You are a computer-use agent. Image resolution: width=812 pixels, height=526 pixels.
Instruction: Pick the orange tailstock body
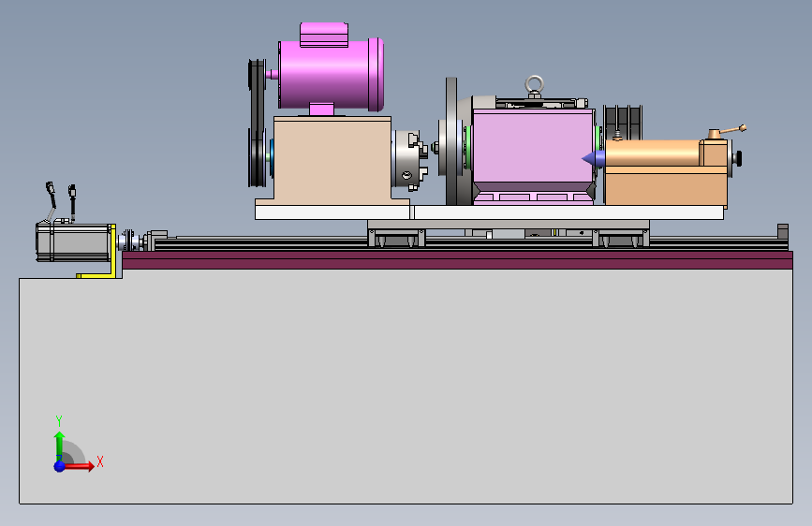click(x=666, y=172)
